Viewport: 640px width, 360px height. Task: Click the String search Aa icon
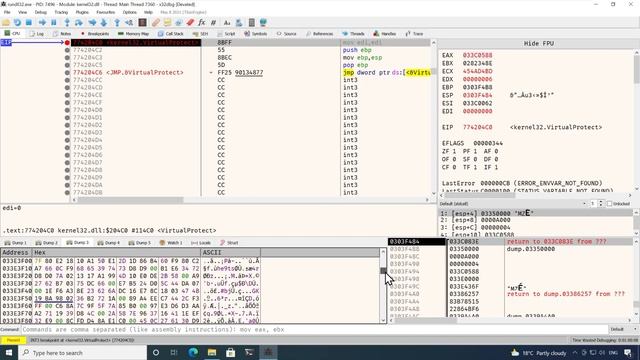coord(227,22)
